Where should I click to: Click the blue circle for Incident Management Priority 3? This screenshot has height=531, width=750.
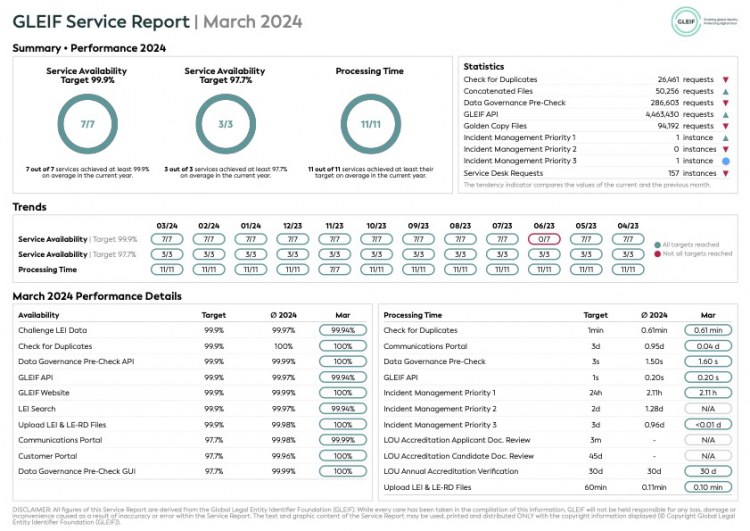tap(725, 160)
